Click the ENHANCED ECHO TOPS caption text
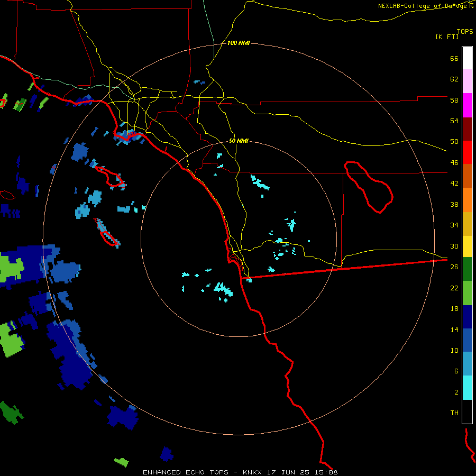476x476 pixels. tap(185, 472)
